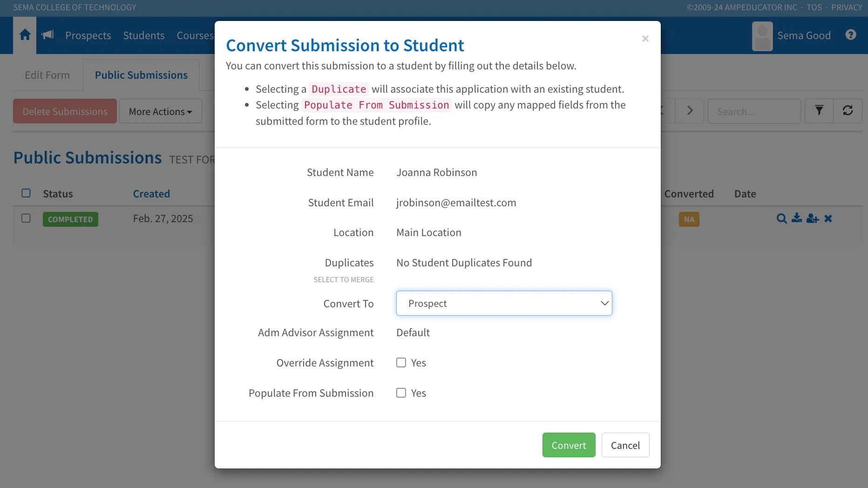Select the COMPLETED submission row checkbox

(26, 218)
